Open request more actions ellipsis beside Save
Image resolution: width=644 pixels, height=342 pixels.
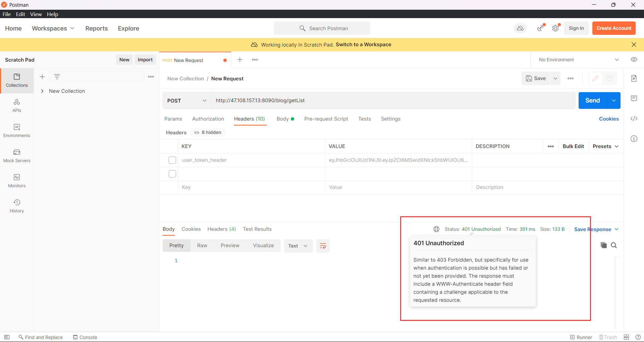point(571,78)
